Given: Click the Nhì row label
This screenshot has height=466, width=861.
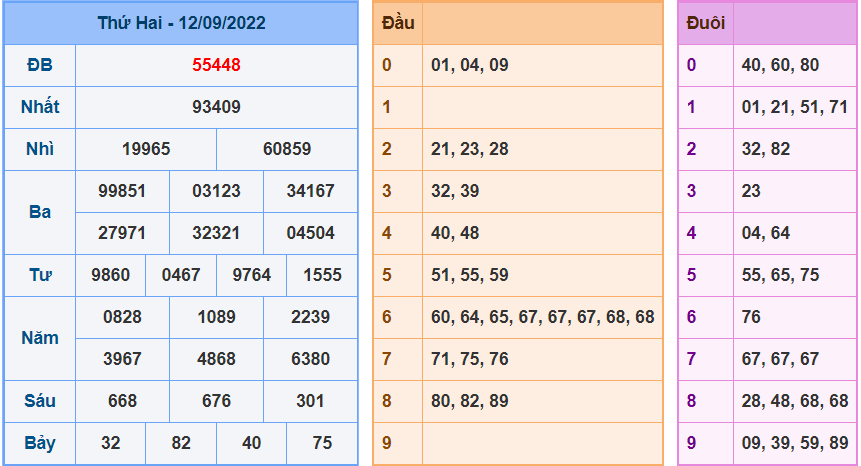Looking at the screenshot, I should tap(40, 149).
